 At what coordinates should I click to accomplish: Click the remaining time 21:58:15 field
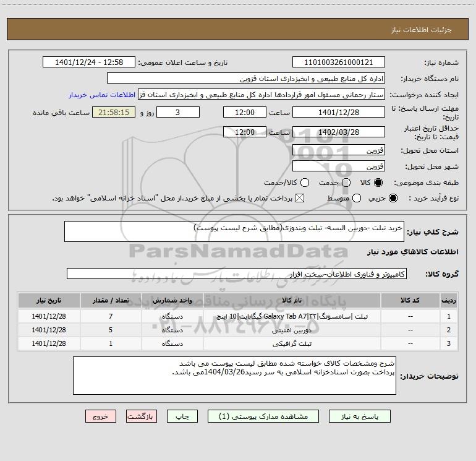(x=114, y=112)
